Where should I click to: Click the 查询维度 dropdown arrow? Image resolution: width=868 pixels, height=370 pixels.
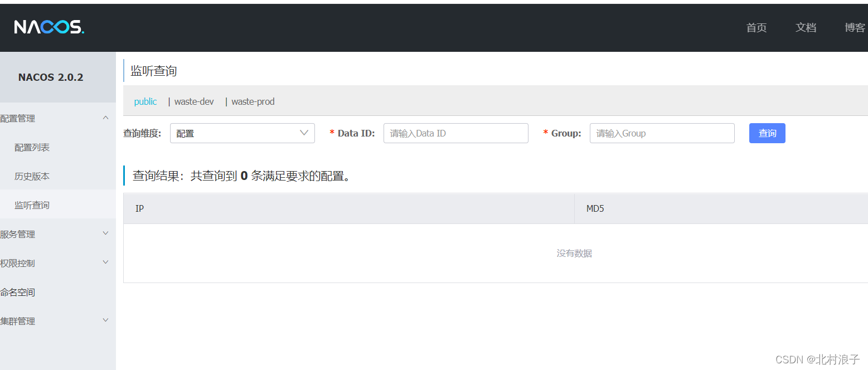(304, 133)
